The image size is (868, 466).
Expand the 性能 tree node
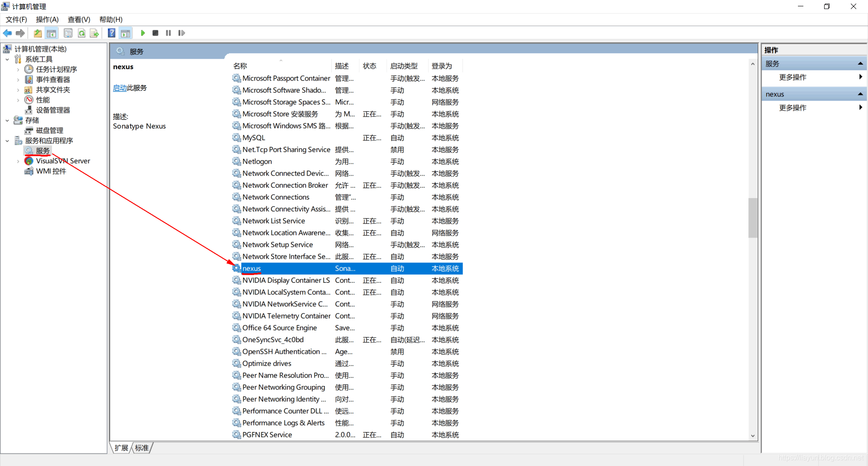tap(18, 100)
